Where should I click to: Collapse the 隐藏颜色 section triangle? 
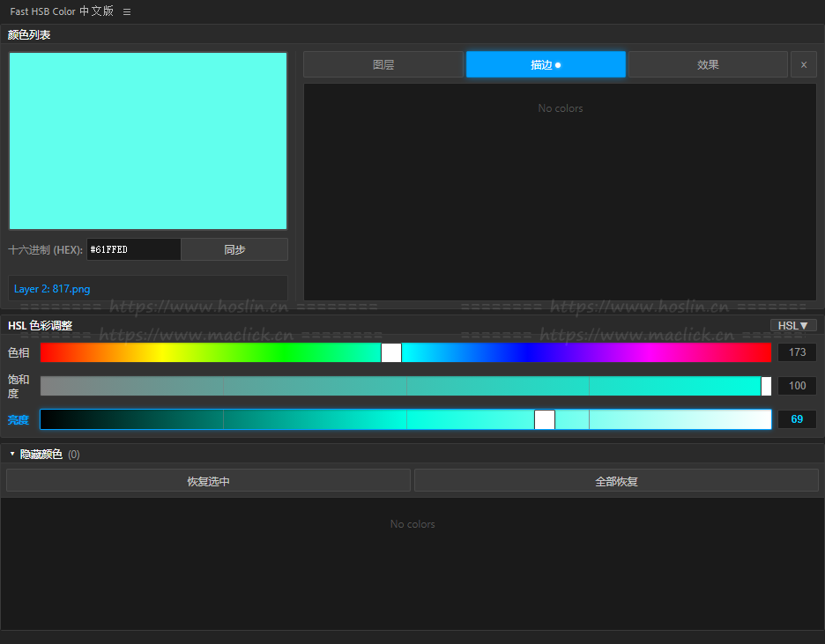point(12,454)
